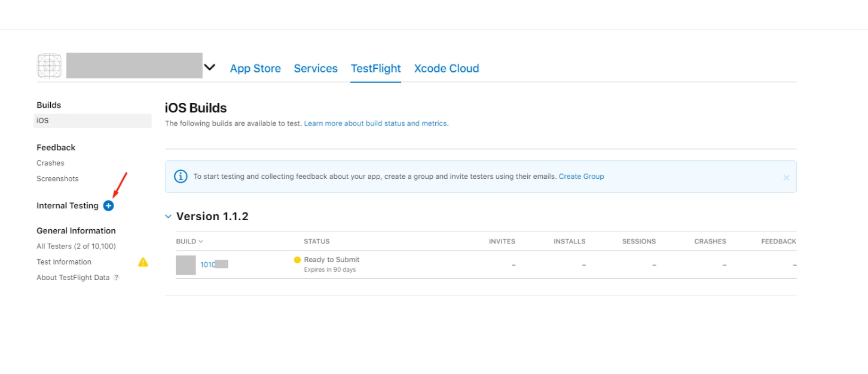Click the SESSIONS column header
868x374 pixels.
[639, 241]
